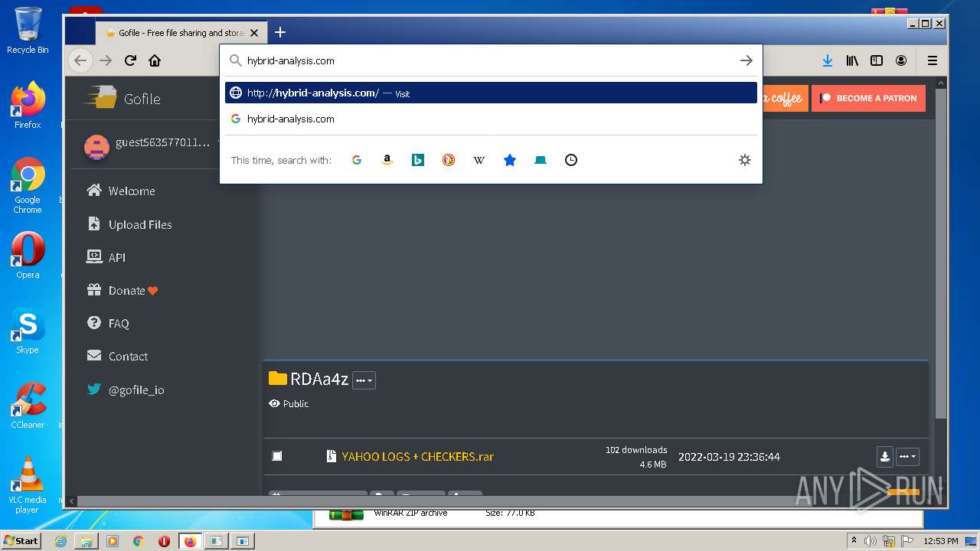Open search settings gear icon
This screenshot has height=551, width=980.
(745, 160)
